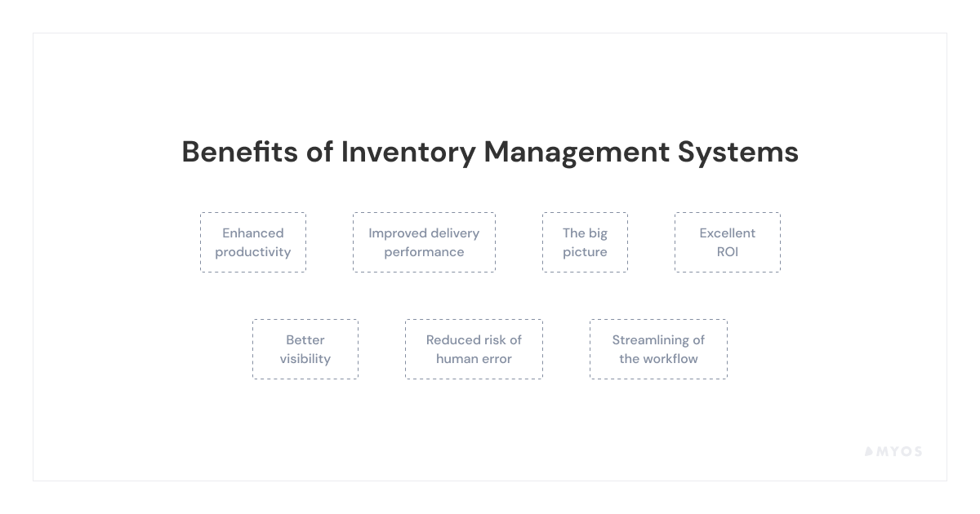980x514 pixels.
Task: Select the Better visibility box
Action: tap(305, 349)
